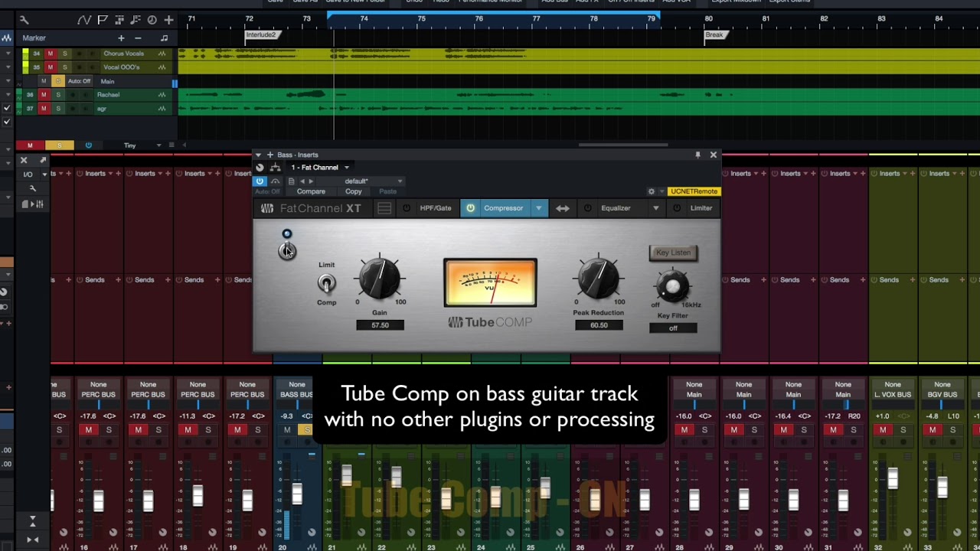Solo the BASS BUS channel 20
Viewport: 980px width, 551px height.
click(306, 430)
